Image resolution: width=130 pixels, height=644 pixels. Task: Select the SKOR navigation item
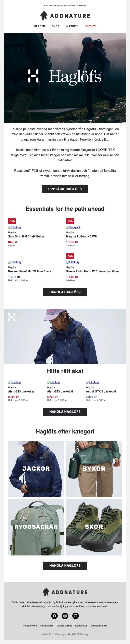coord(55,26)
